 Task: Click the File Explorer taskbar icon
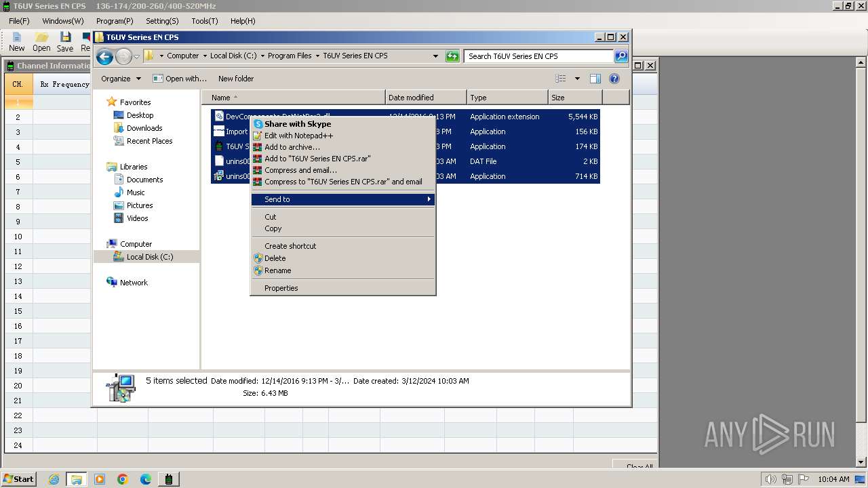[x=77, y=479]
